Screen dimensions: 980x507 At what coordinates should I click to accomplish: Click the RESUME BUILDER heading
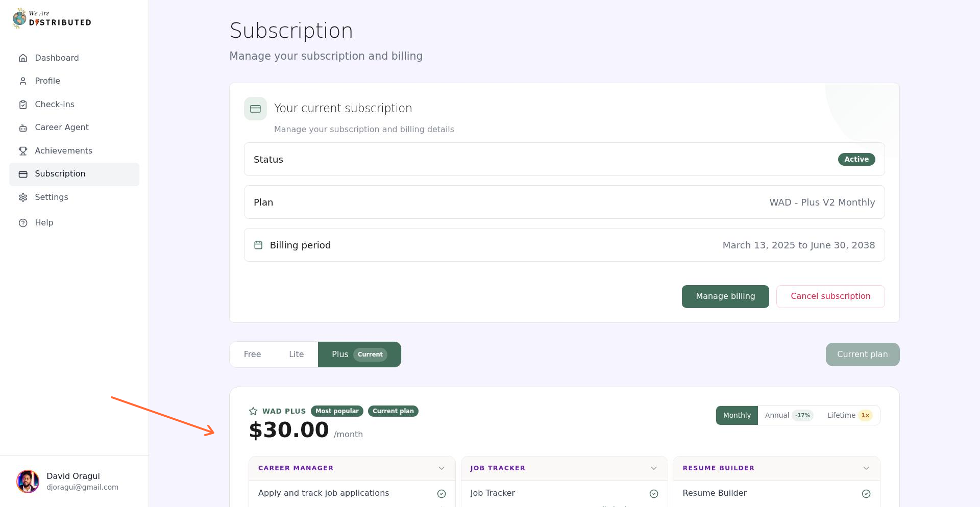(x=718, y=468)
